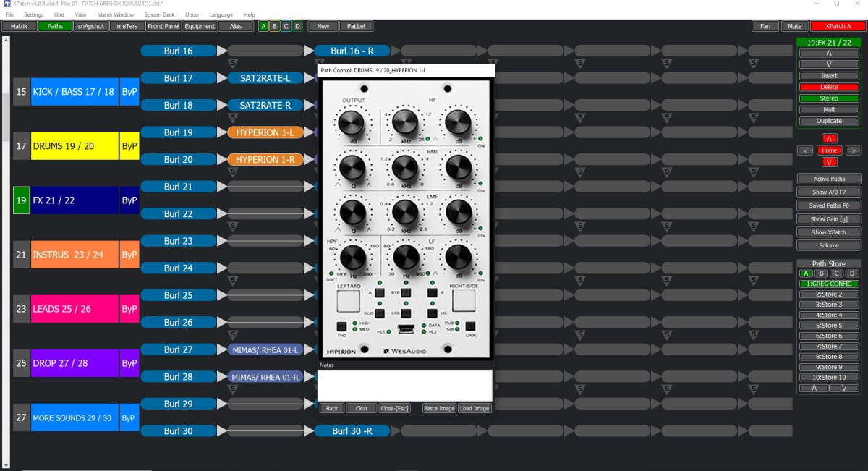Toggle ByP bypass for INSTRUS 23 / 24
Viewport: 868px width, 471px height.
129,255
